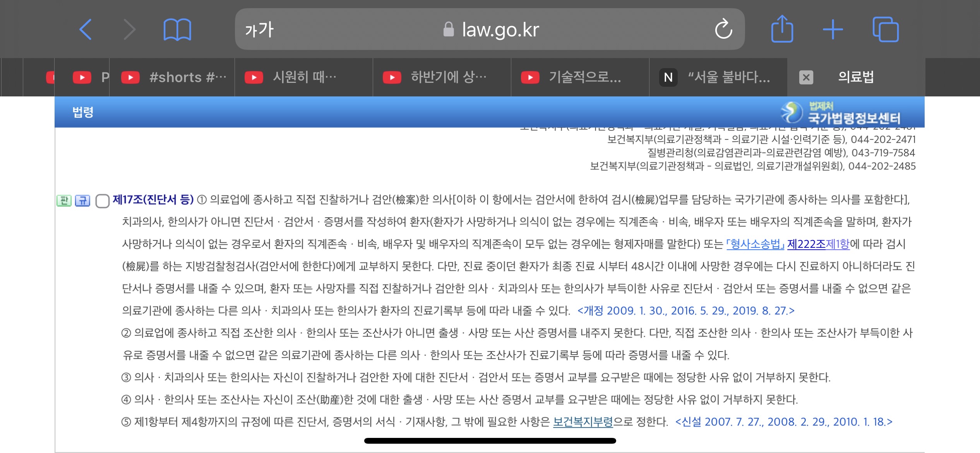Open the share sheet icon
The image size is (980, 453).
click(782, 29)
